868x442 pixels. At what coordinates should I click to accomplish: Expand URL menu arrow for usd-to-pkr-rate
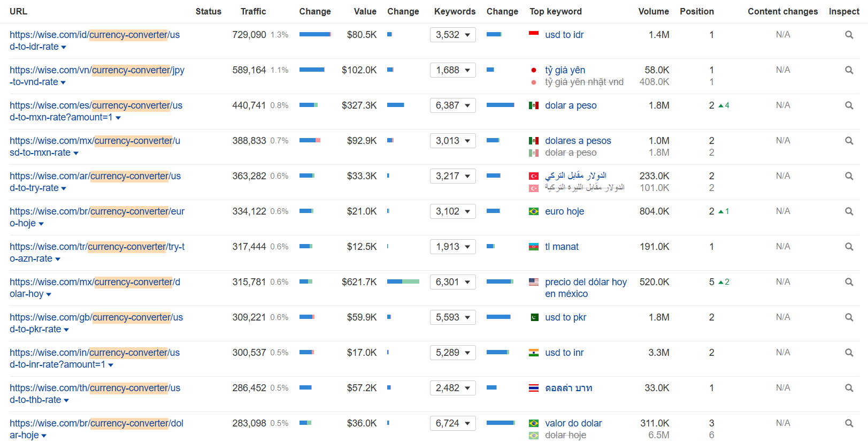pyautogui.click(x=66, y=330)
